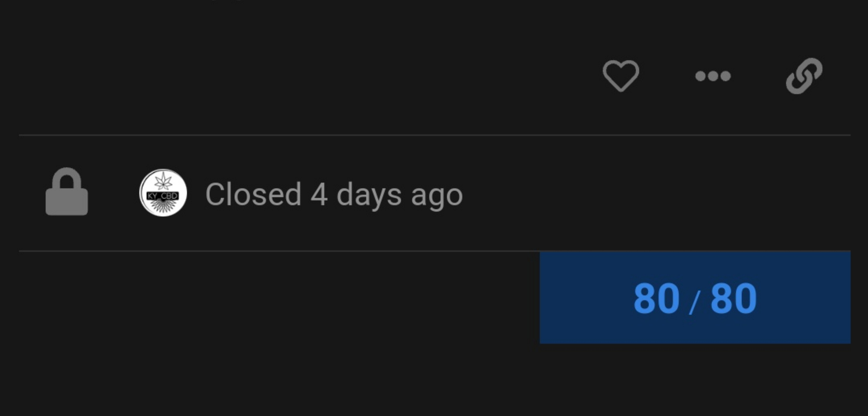This screenshot has height=416, width=868.
Task: Tap the blue post counter box
Action: [x=695, y=297]
